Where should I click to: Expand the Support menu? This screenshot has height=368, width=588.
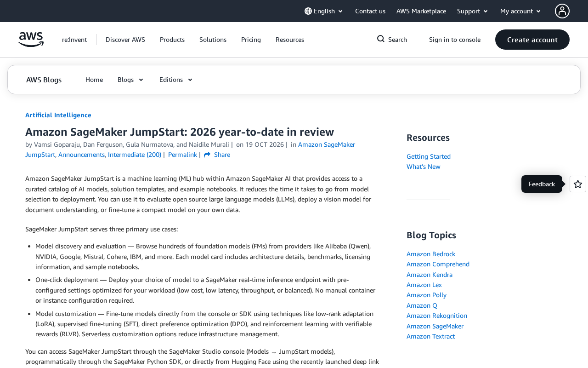pos(473,11)
